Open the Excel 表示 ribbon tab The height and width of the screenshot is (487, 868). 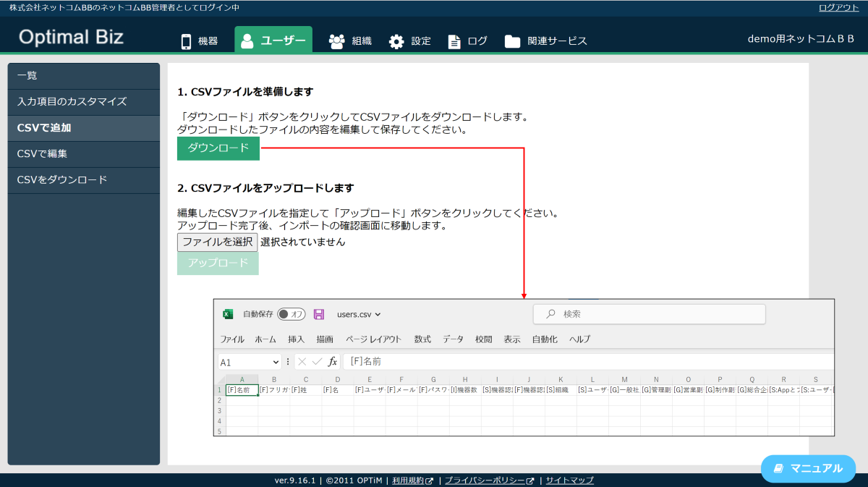[512, 339]
